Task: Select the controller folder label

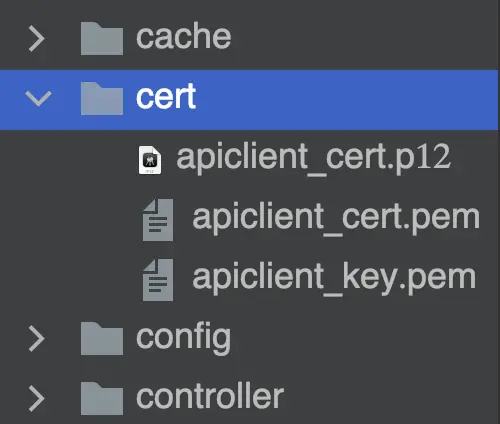Action: click(x=210, y=397)
